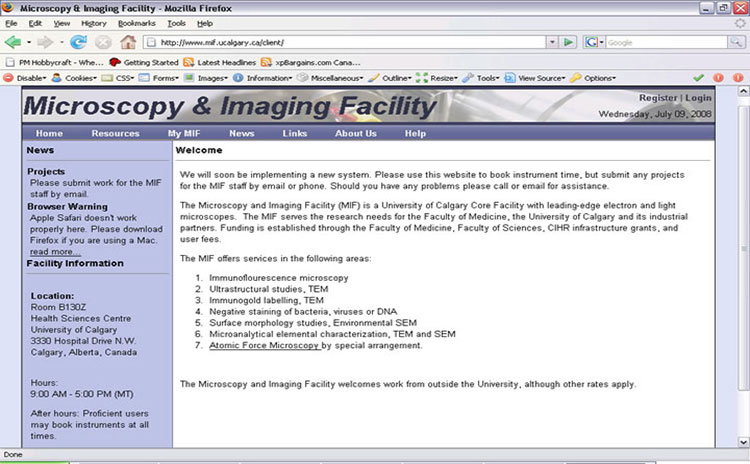
Task: Open the Disable menu in developer toolbar
Action: [x=25, y=78]
